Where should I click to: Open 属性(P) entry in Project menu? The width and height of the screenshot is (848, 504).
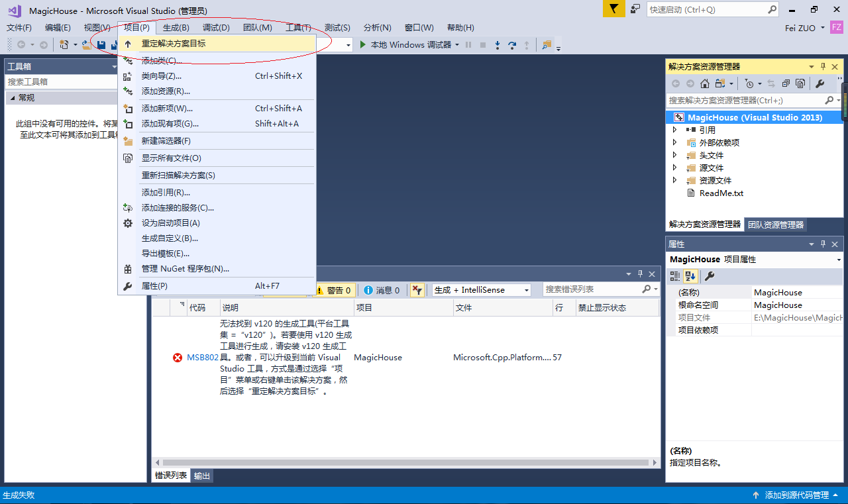coord(217,286)
